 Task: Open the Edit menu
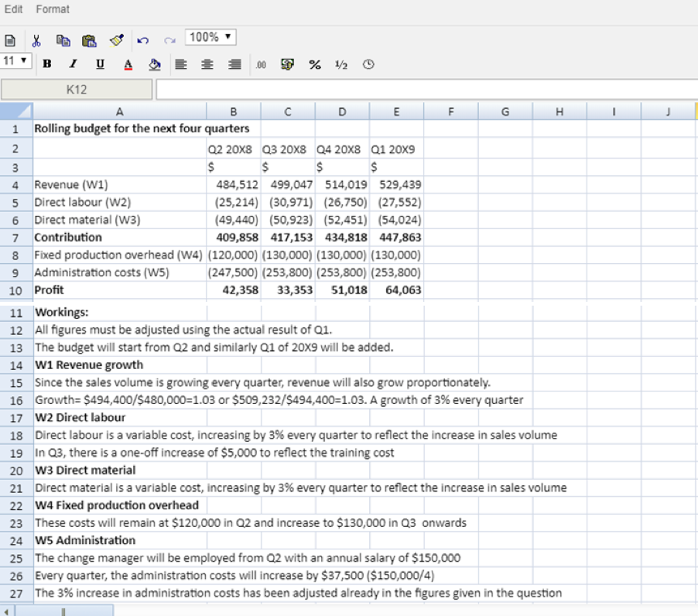[13, 9]
